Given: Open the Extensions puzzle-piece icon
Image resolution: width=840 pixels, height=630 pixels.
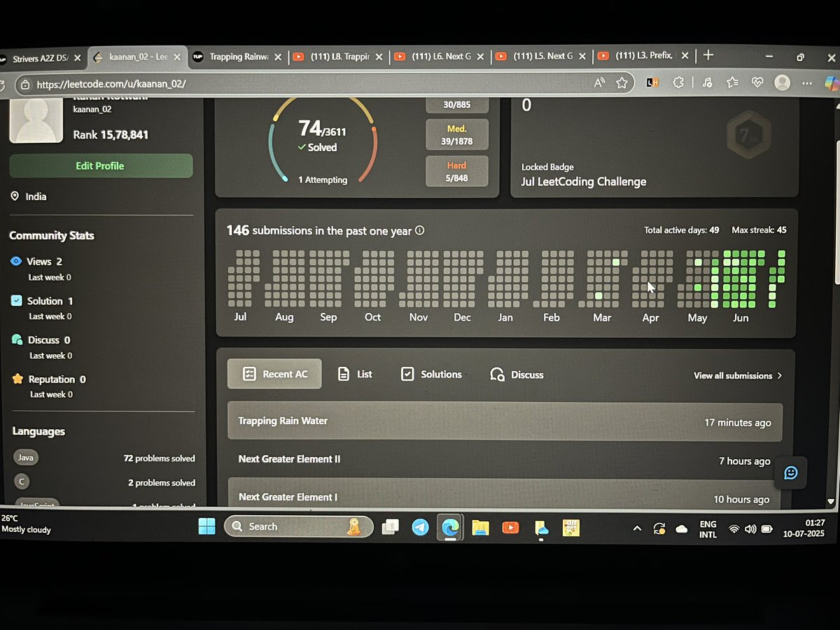Looking at the screenshot, I should (x=678, y=83).
